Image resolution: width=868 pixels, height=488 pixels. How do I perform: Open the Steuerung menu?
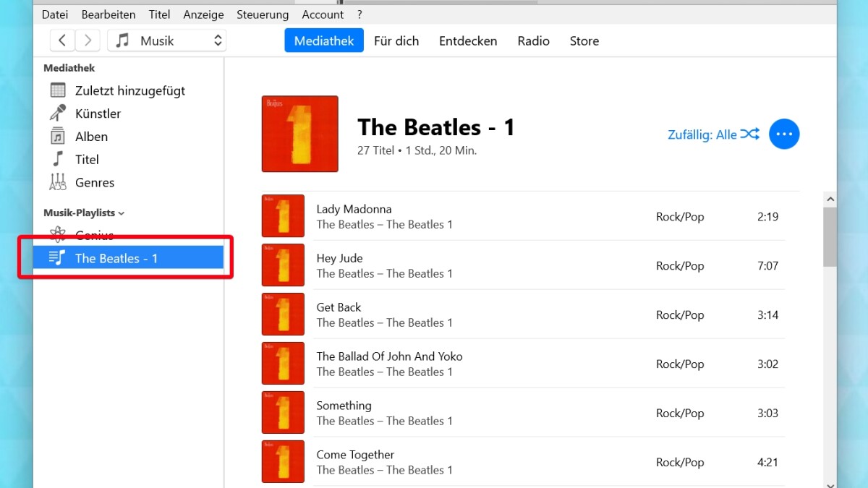tap(262, 14)
